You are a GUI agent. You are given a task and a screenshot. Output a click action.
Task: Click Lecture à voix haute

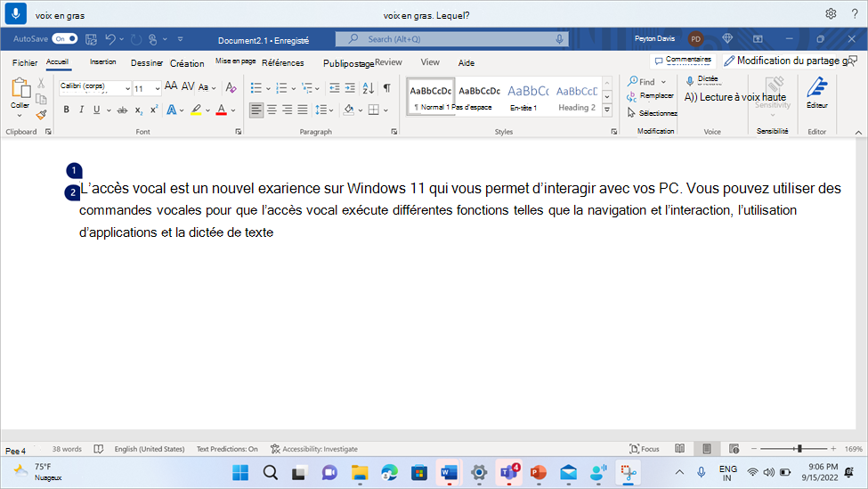click(735, 97)
